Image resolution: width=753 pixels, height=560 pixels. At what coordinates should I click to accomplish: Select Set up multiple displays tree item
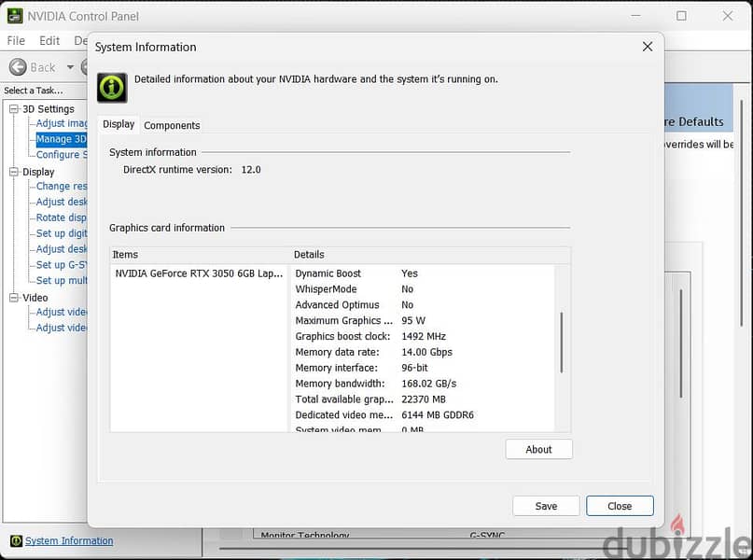point(62,281)
